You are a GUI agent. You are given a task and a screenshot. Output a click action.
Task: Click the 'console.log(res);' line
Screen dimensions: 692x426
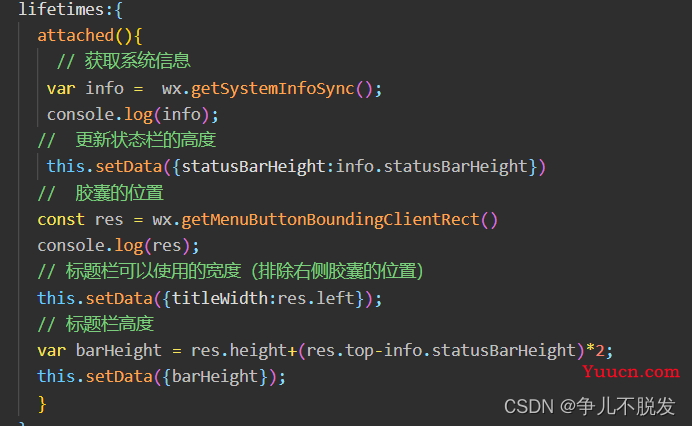point(118,245)
